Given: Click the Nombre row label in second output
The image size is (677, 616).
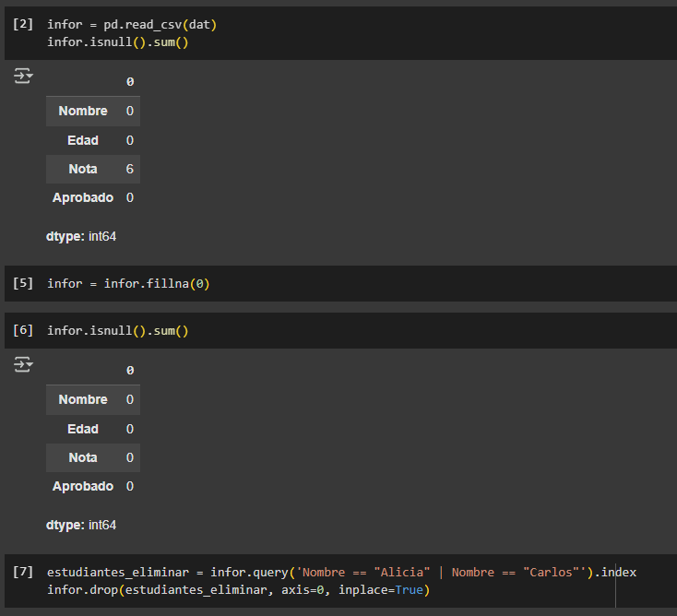Looking at the screenshot, I should pos(83,399).
